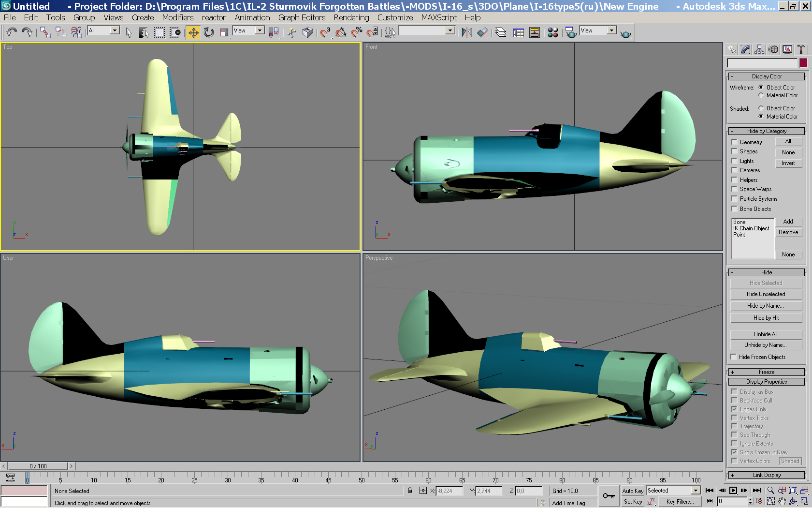Image resolution: width=812 pixels, height=508 pixels.
Task: Click the Play Animation button
Action: [x=733, y=491]
